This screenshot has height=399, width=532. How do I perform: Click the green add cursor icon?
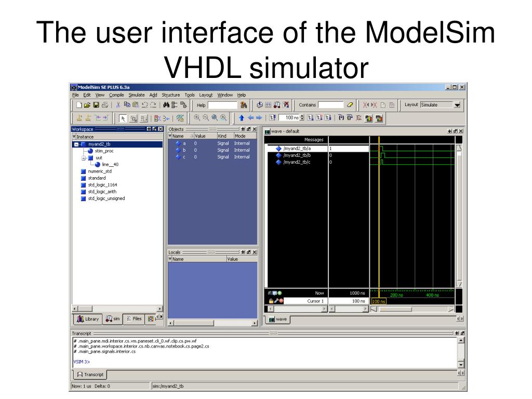[280, 293]
